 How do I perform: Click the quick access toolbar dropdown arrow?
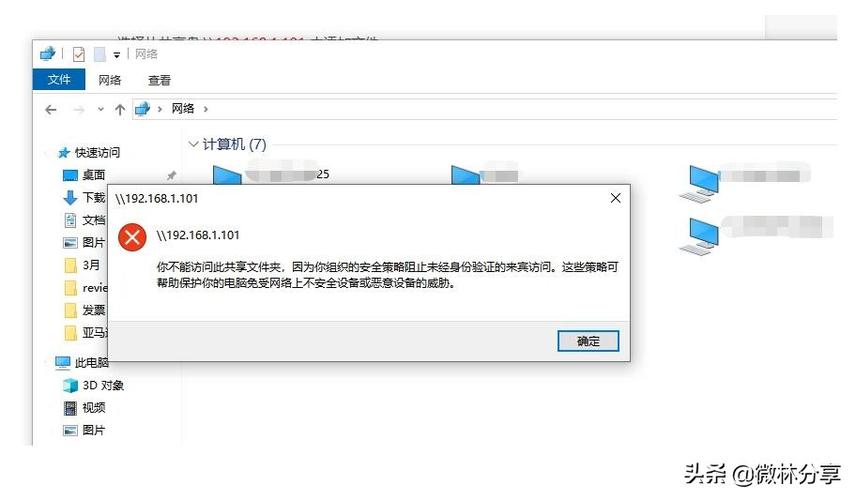(116, 55)
